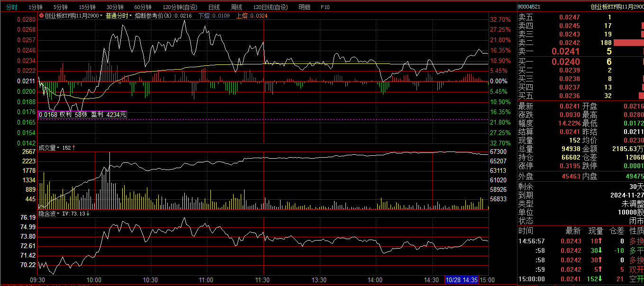Open the 隐含波 indicator dropdown
The width and height of the screenshot is (644, 286).
[59, 214]
